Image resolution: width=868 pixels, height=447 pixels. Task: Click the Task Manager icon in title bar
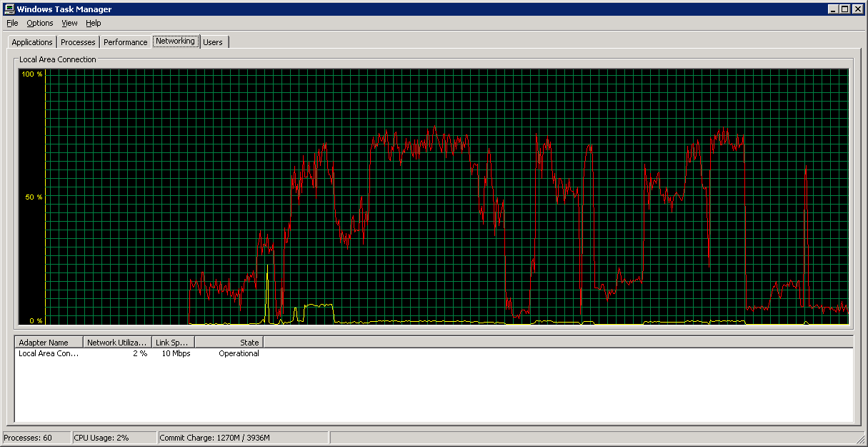[x=9, y=9]
